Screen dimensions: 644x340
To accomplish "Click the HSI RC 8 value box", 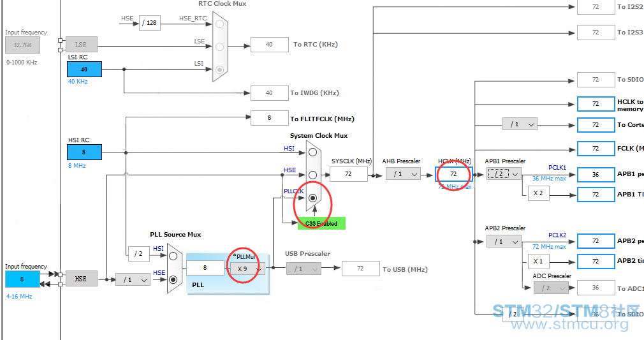I will 84,152.
